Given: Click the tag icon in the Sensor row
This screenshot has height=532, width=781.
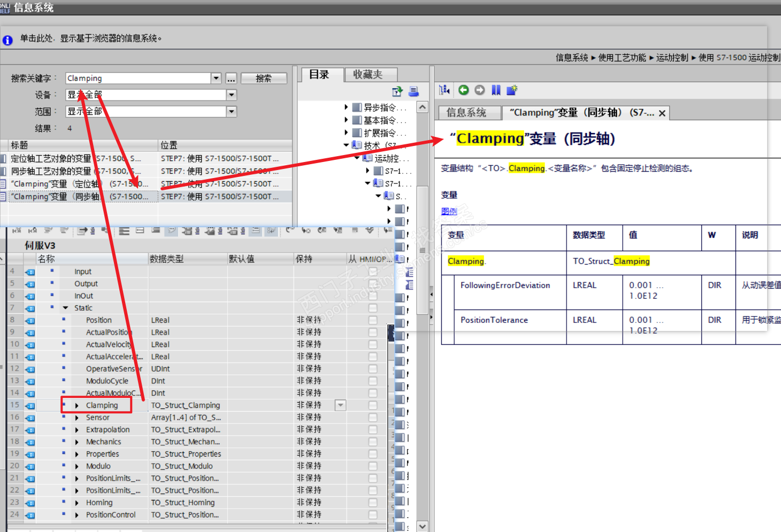Looking at the screenshot, I should [x=30, y=418].
